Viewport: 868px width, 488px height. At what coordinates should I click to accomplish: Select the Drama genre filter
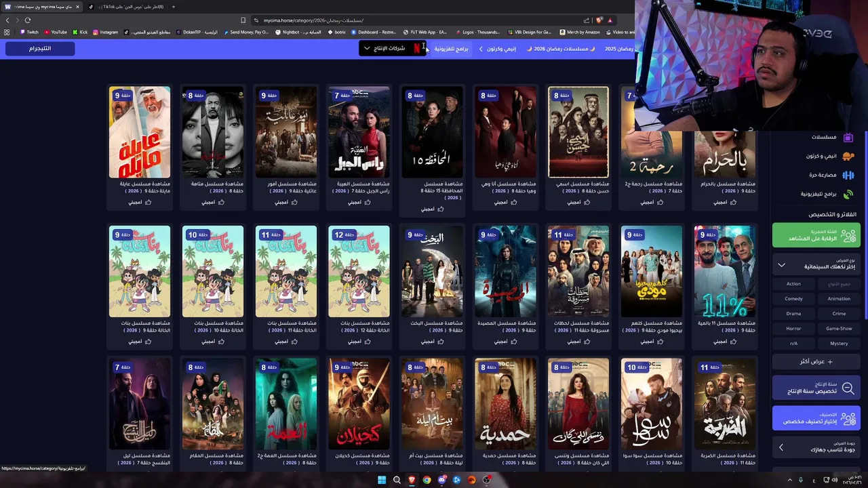tap(793, 314)
